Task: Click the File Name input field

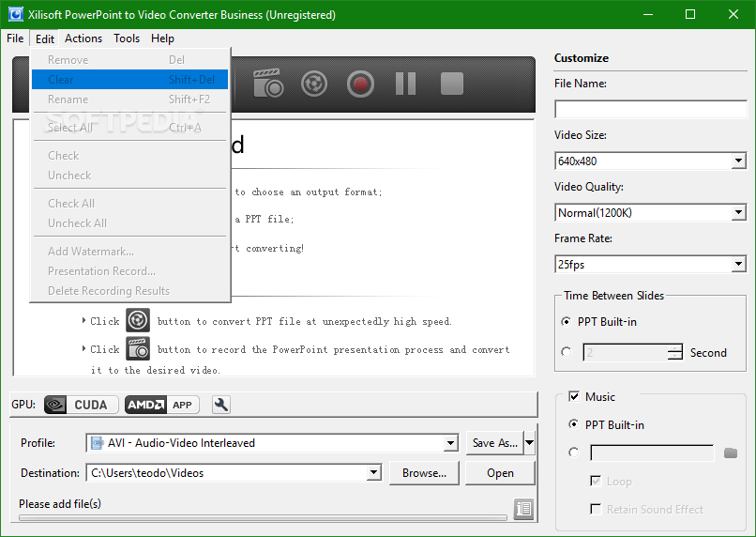Action: [x=650, y=109]
